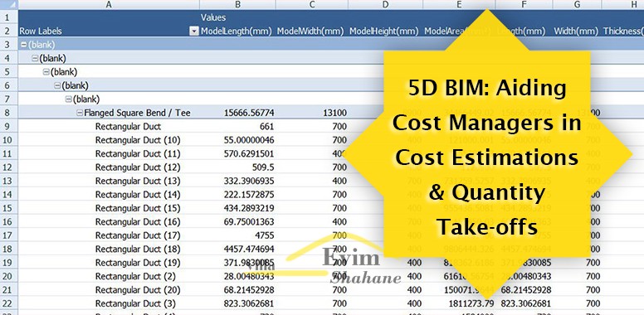This screenshot has width=644, height=315.
Task: Select the Rectangular Duct (15) label
Action: point(138,208)
